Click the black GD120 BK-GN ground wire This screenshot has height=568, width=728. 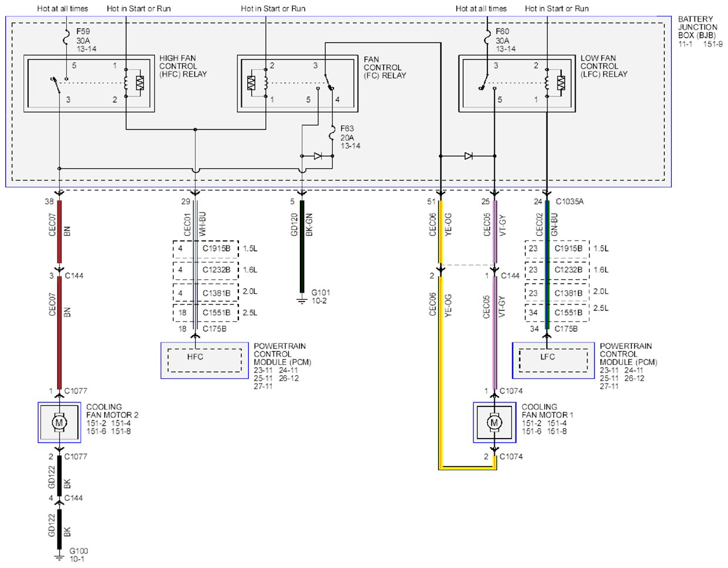tap(302, 246)
